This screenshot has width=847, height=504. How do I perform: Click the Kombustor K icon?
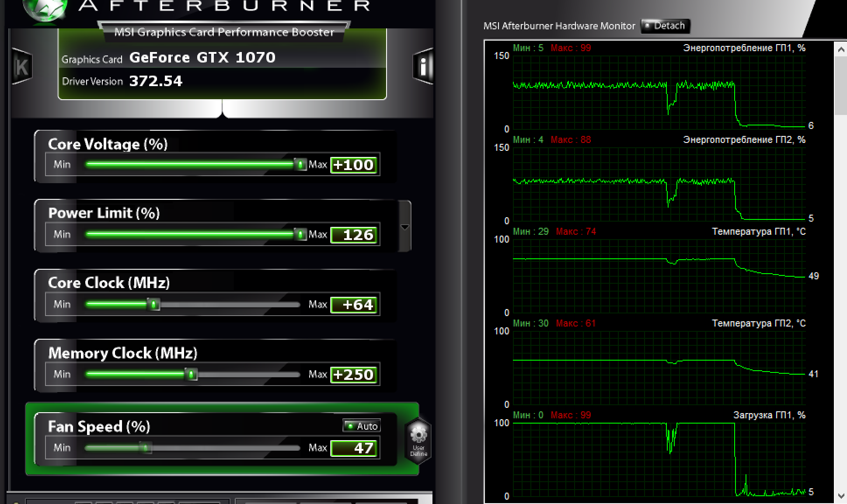22,67
